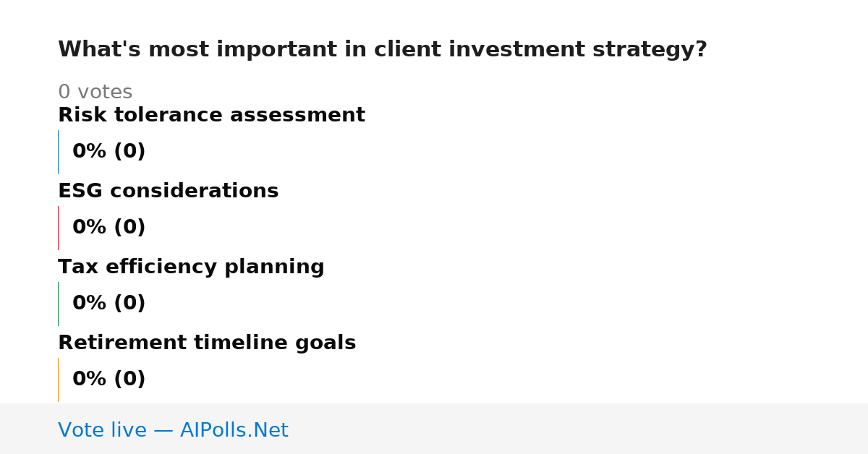Screen dimensions: 868x454
Task: Click 0% (0) under Risk tolerance assessment
Action: pos(109,152)
